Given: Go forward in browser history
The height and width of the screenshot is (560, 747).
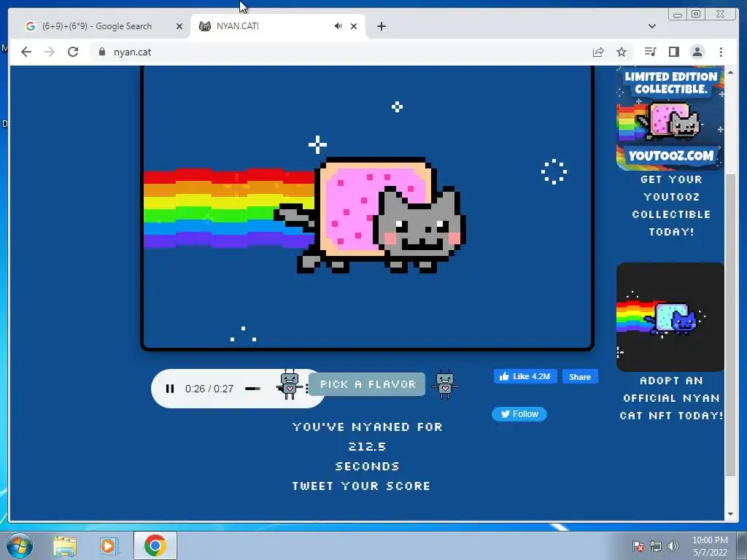Looking at the screenshot, I should (x=50, y=52).
